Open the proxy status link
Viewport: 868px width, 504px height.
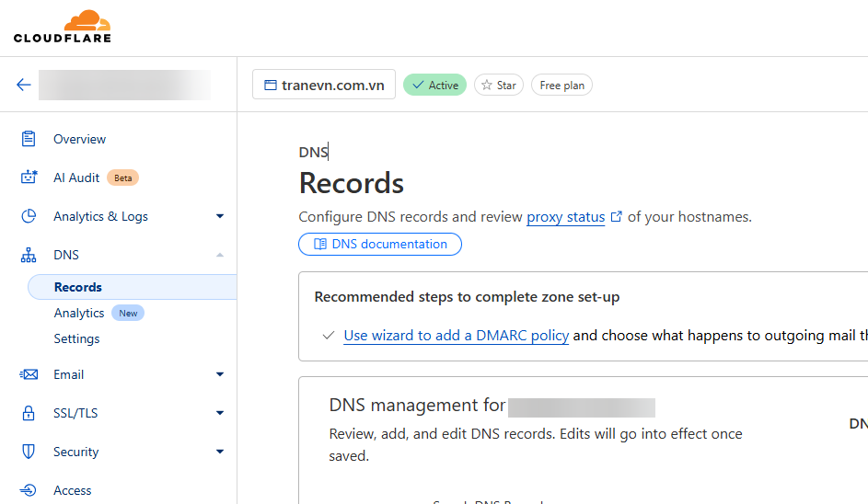tap(566, 217)
